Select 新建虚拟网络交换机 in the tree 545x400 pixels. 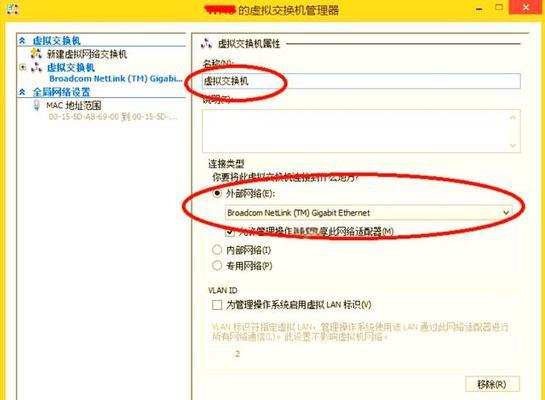(x=87, y=54)
